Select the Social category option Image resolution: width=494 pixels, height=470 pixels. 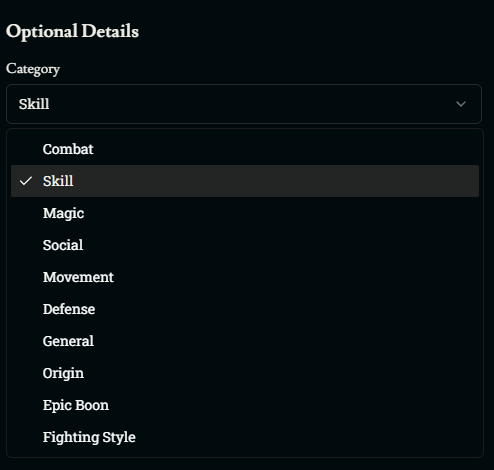(245, 245)
